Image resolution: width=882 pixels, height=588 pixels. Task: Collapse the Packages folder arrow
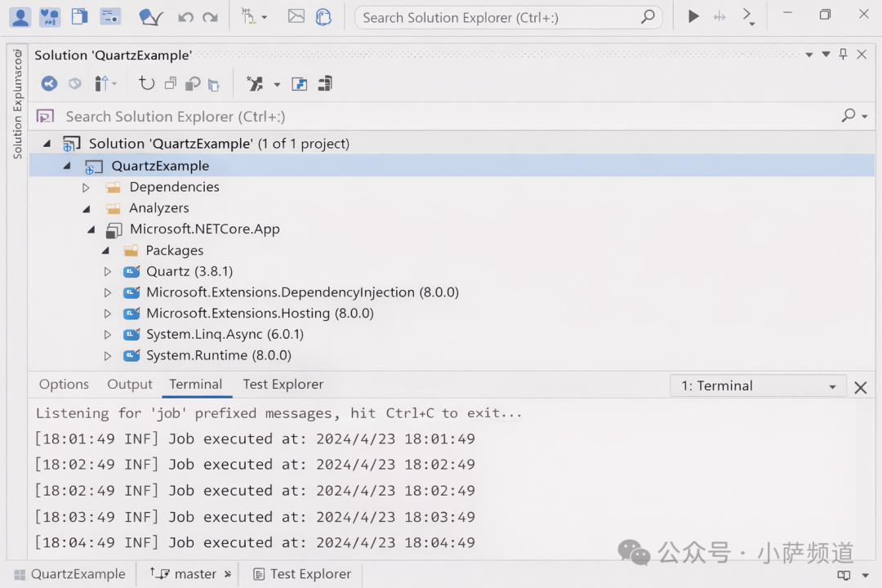(105, 251)
